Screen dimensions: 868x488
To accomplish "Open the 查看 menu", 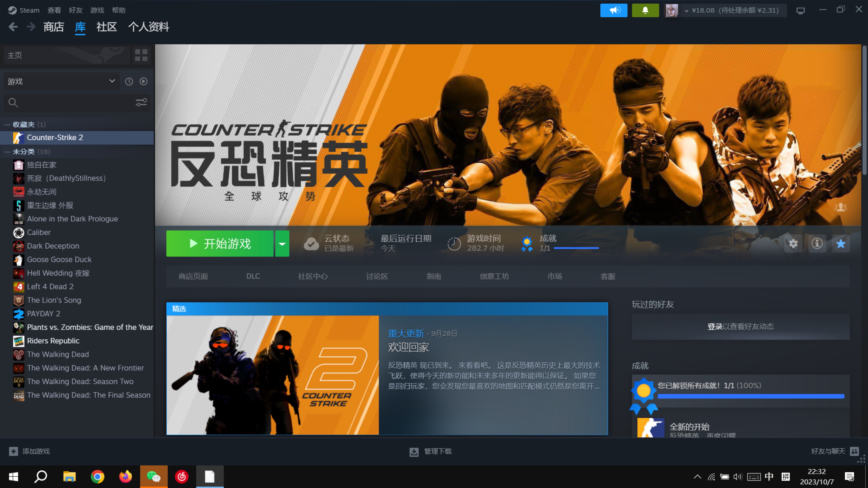I will [54, 10].
